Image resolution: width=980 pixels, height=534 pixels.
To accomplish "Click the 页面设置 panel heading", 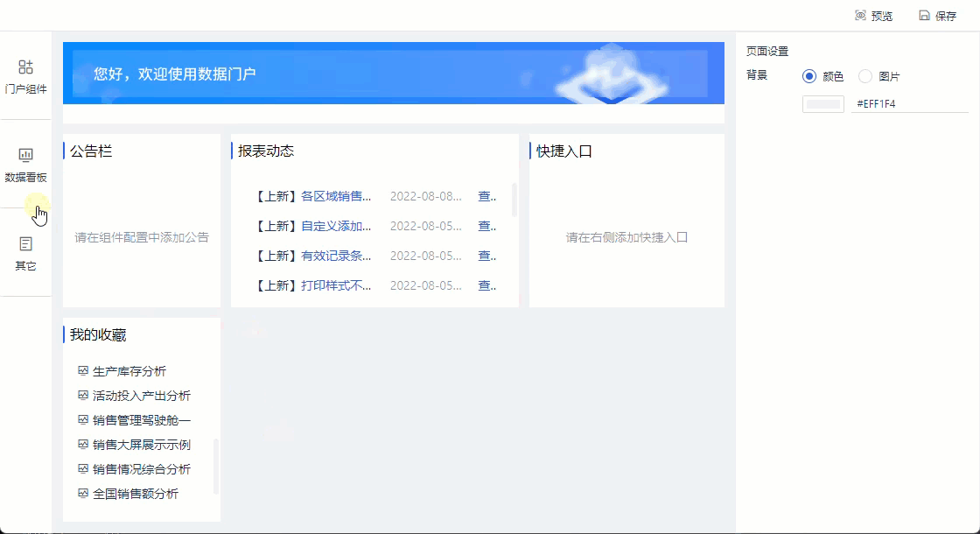I will 767,52.
